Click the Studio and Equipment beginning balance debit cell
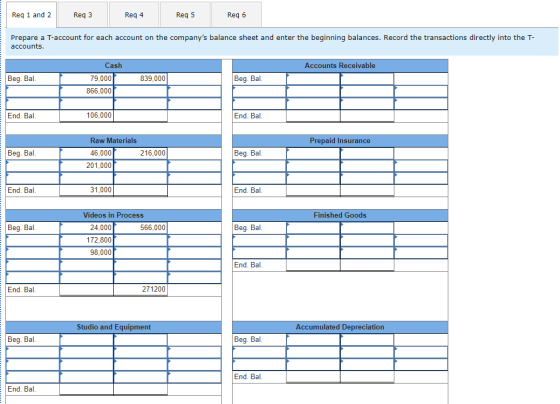 (x=86, y=340)
